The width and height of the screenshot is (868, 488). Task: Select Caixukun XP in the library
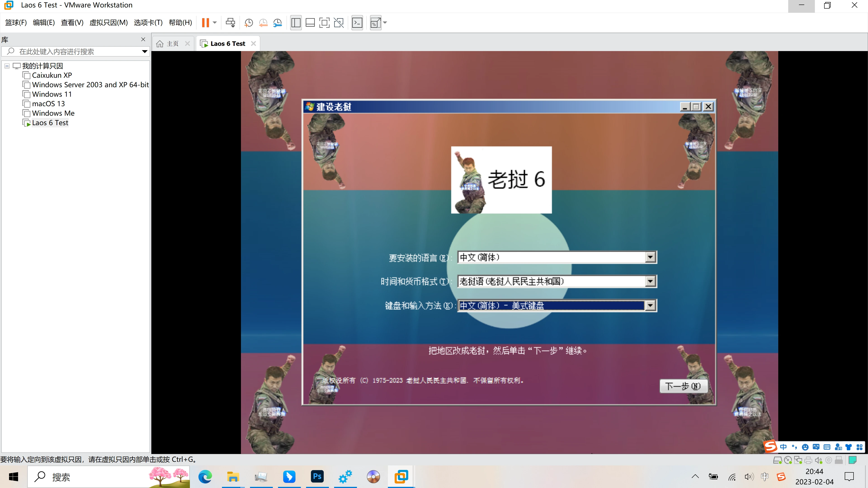click(x=52, y=75)
